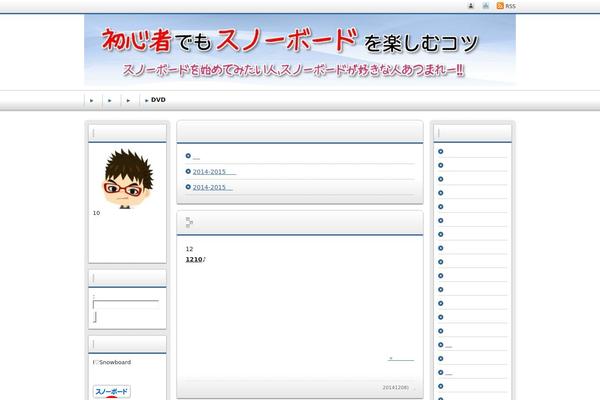
Task: Select the first arrow item in navigation bar
Action: click(92, 100)
